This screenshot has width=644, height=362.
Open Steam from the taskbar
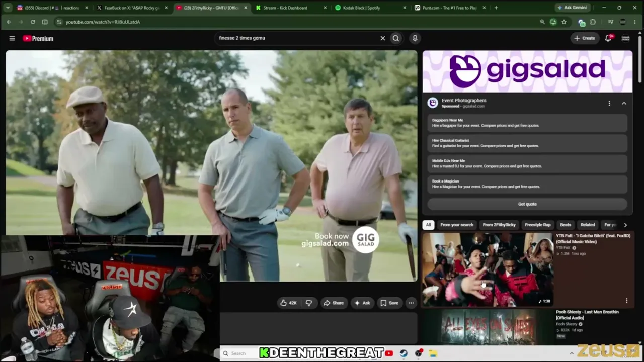coord(404,353)
